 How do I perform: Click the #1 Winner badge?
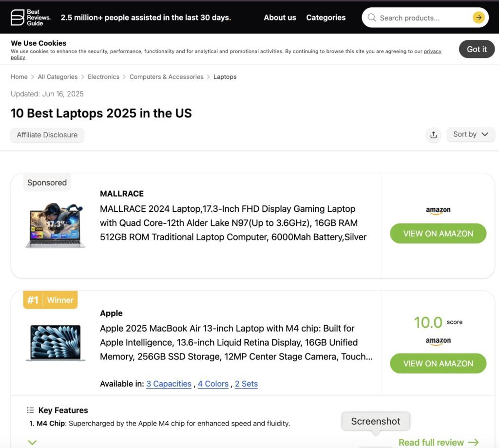tap(50, 300)
